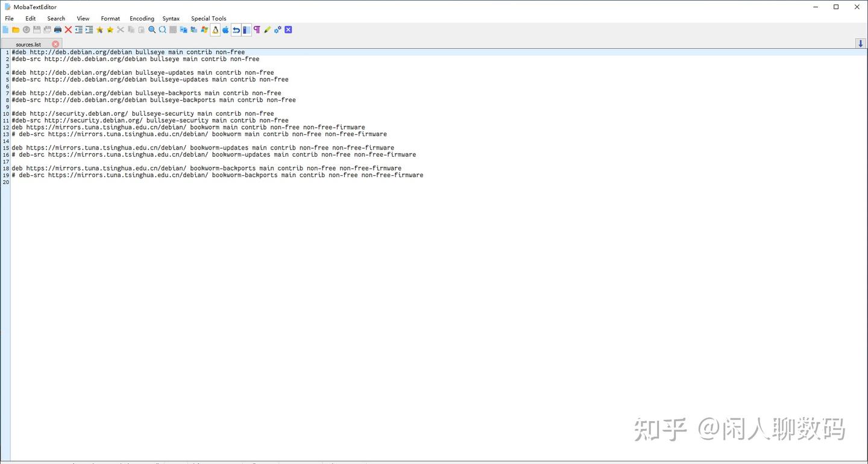
Task: Click line 12 'deb https://mirrors.tuna... bookworm main'
Action: point(188,127)
